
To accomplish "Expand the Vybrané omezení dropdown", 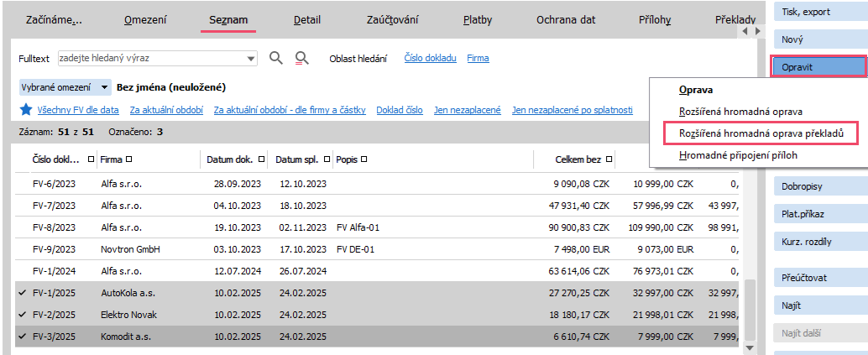I will pyautogui.click(x=104, y=87).
